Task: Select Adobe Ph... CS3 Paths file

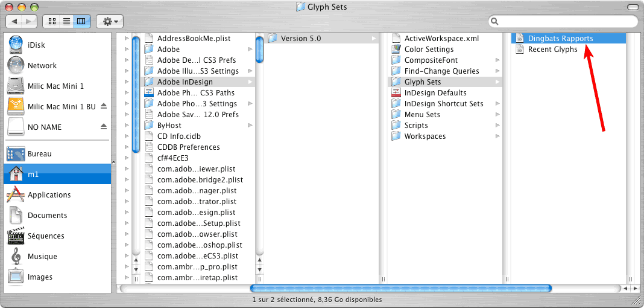Action: 196,93
